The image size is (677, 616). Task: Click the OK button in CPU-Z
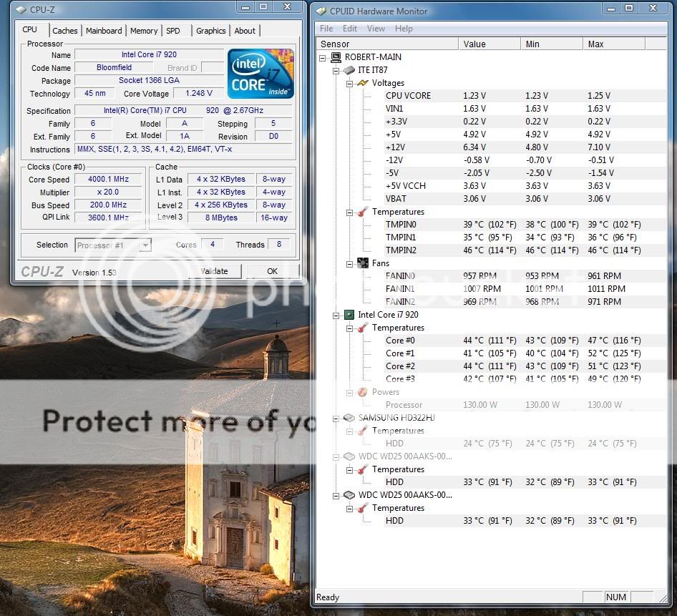pyautogui.click(x=273, y=271)
